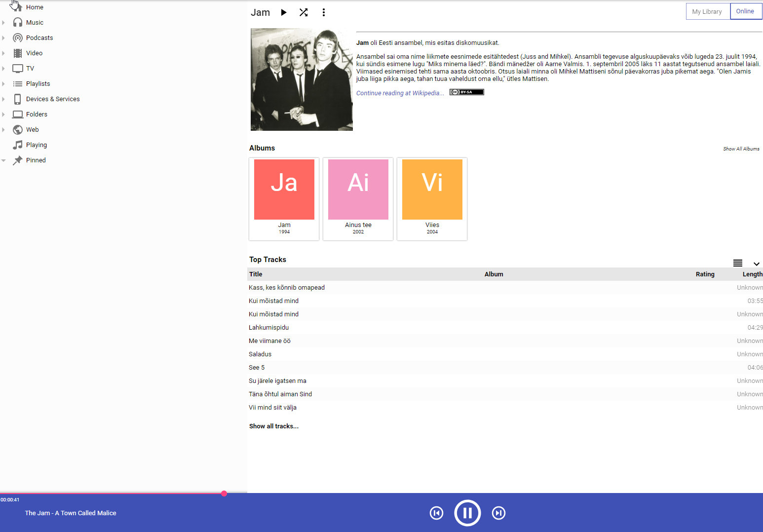Screen dimensions: 763x532
Task: Switch to the Online view
Action: (745, 11)
